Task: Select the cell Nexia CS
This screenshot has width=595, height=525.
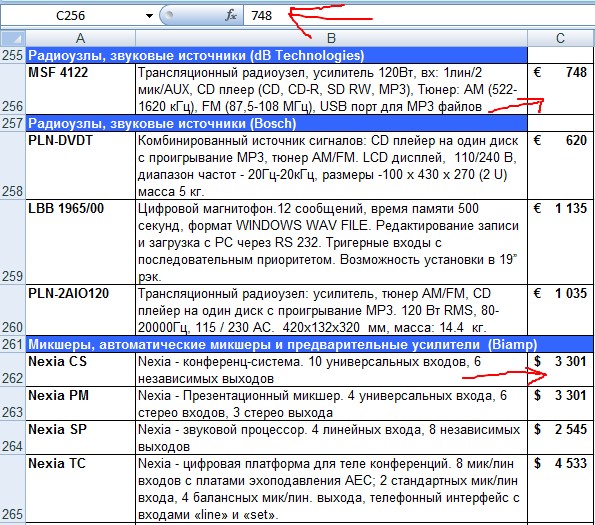Action: 80,370
